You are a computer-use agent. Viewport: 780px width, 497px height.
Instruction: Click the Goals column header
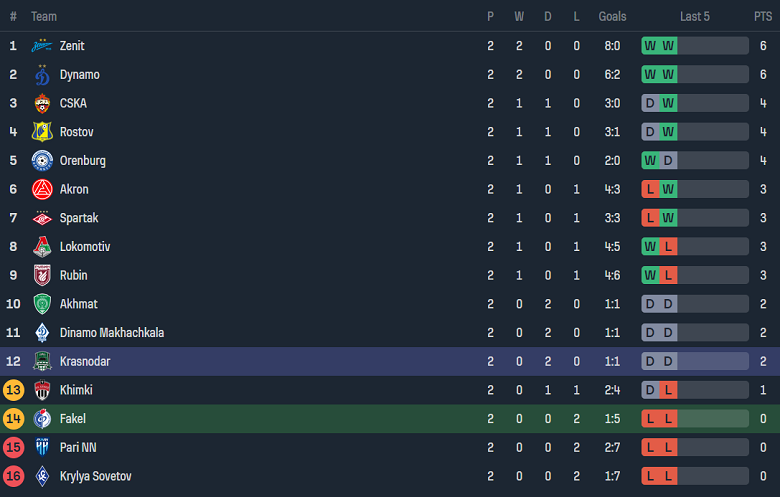click(612, 16)
